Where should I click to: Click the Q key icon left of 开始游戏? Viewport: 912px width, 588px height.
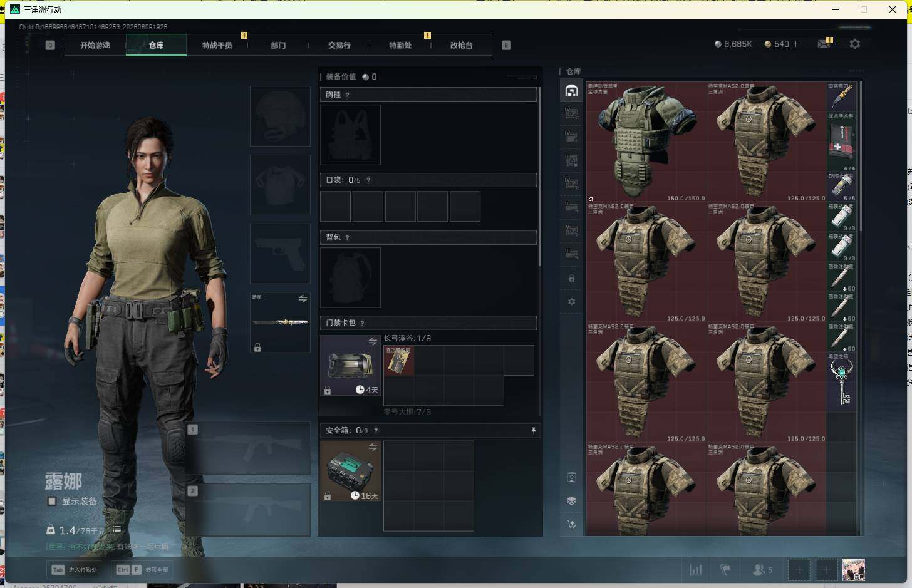pos(50,45)
